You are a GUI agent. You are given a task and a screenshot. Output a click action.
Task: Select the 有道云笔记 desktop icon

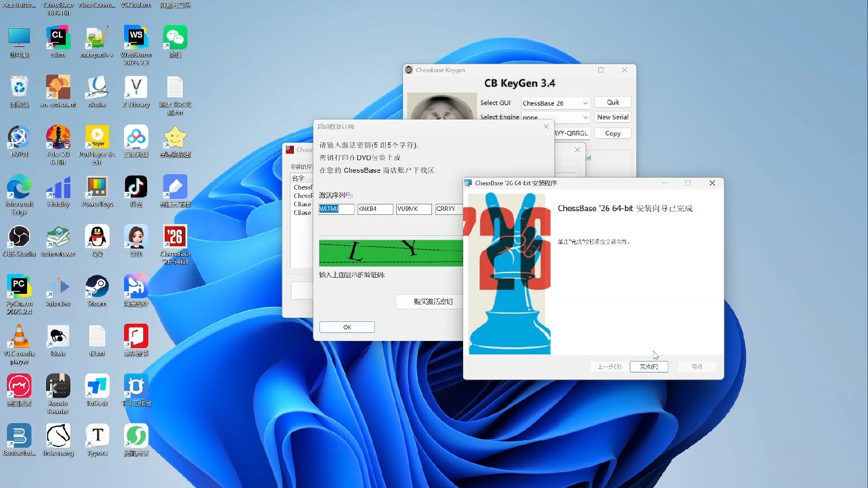coord(175,191)
